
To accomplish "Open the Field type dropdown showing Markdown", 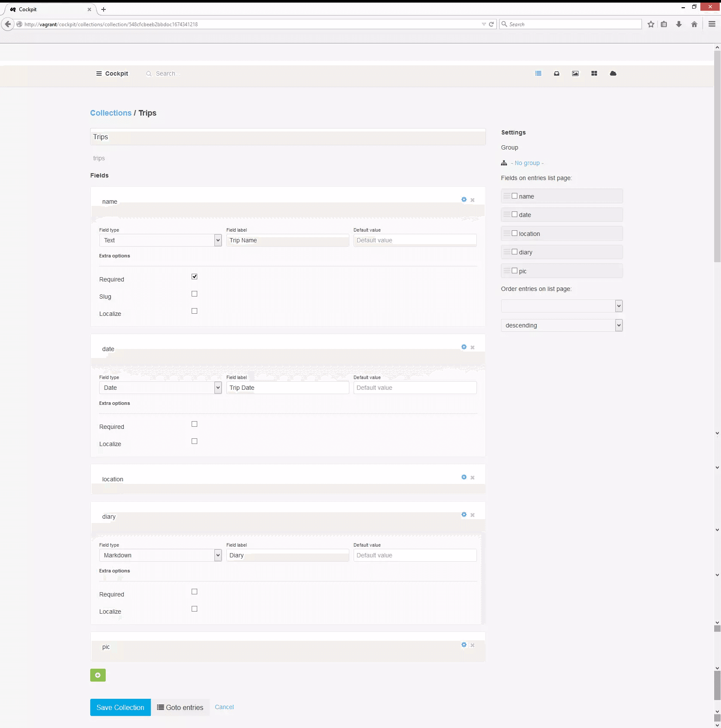I will [x=160, y=555].
